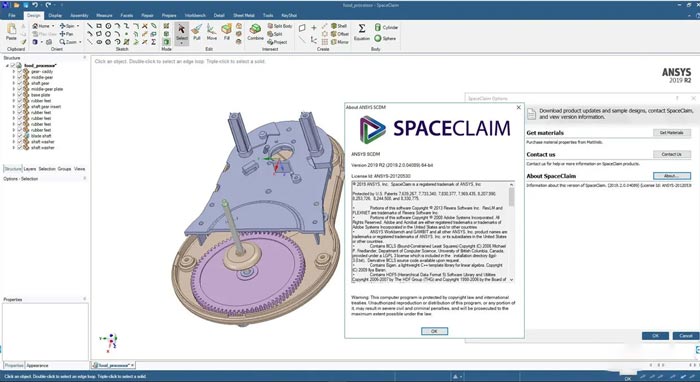Click the Project tool in Intersect group
The height and width of the screenshot is (382, 700).
click(277, 42)
